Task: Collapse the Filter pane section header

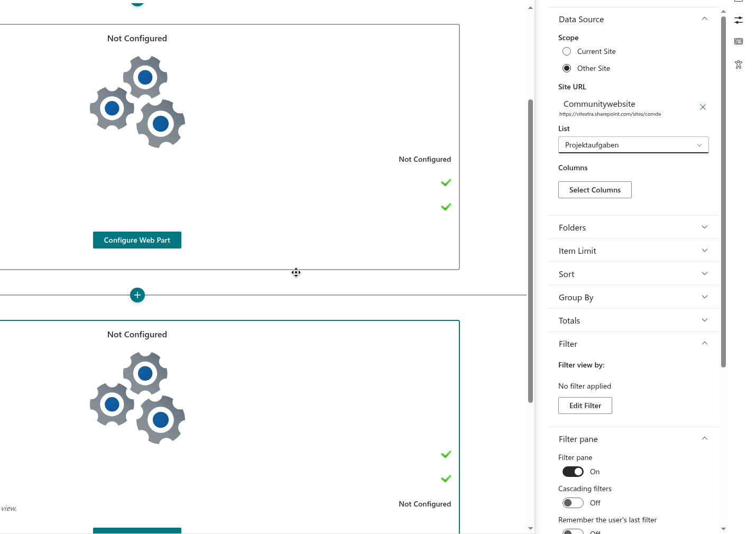Action: click(633, 439)
